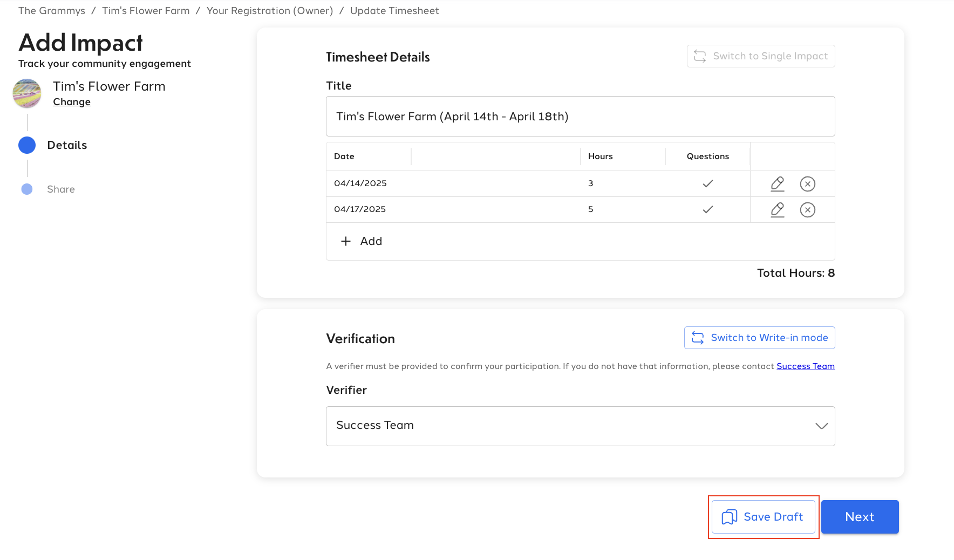The height and width of the screenshot is (560, 954).
Task: Click the Verification heading
Action: pos(360,339)
